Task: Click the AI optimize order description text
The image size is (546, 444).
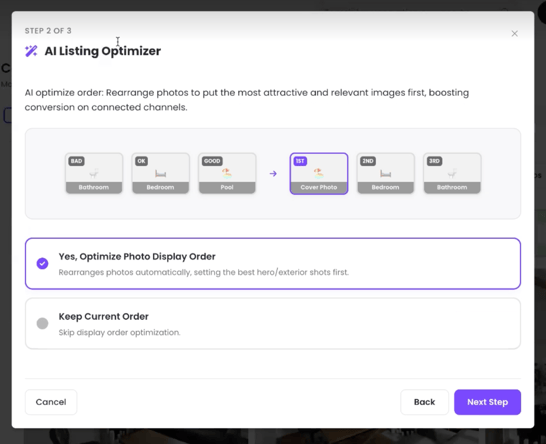Action: [247, 100]
